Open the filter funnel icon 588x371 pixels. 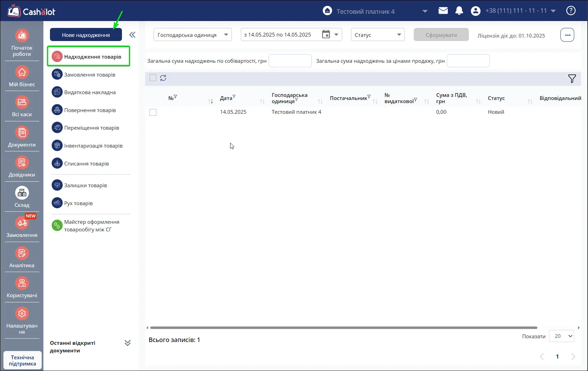572,79
